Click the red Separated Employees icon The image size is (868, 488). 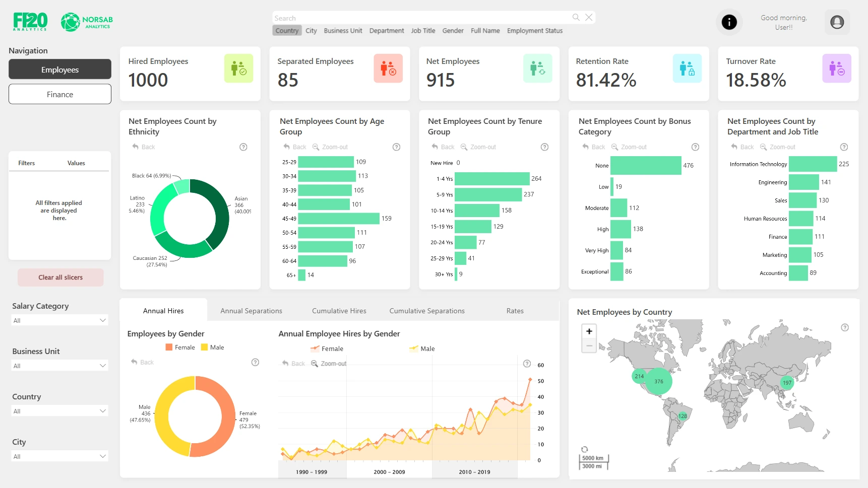[388, 68]
